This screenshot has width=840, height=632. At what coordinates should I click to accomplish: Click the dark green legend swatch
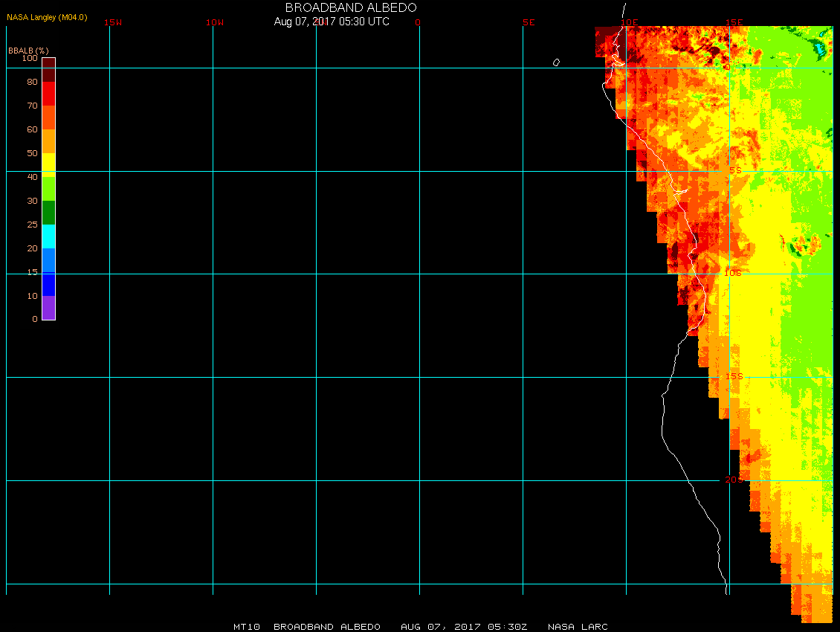[x=48, y=213]
